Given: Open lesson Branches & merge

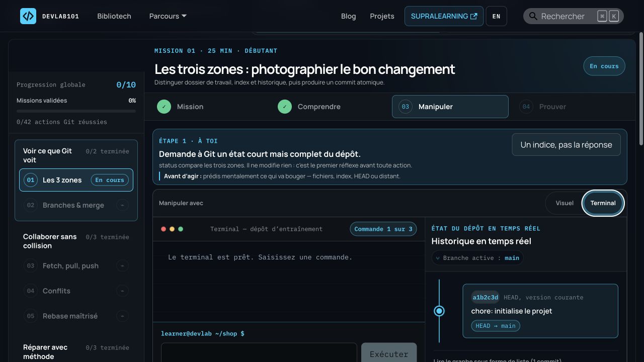Looking at the screenshot, I should (76, 205).
